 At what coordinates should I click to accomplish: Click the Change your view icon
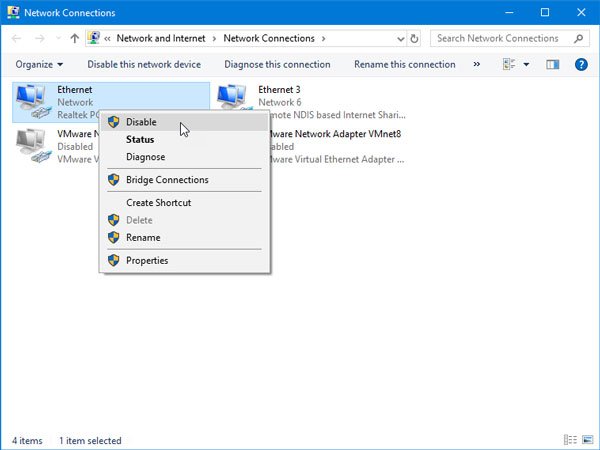[509, 64]
